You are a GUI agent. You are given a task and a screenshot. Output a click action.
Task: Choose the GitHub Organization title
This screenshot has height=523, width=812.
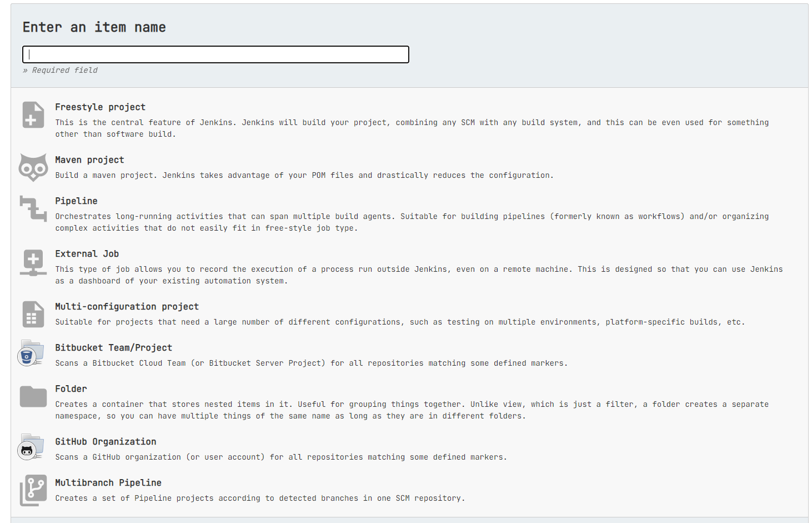click(x=106, y=442)
